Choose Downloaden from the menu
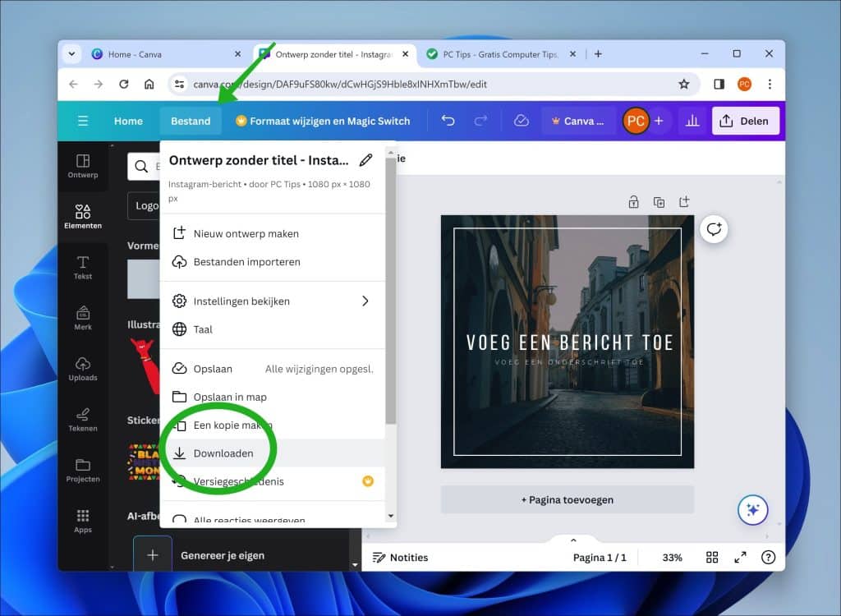 pyautogui.click(x=273, y=453)
